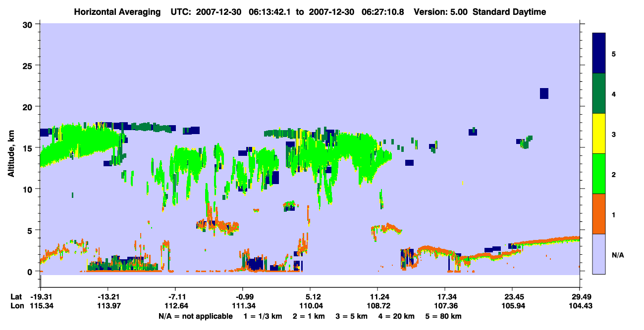Screen dimensions: 644x330
Task: Click the colorbar label 3
Action: (614, 134)
